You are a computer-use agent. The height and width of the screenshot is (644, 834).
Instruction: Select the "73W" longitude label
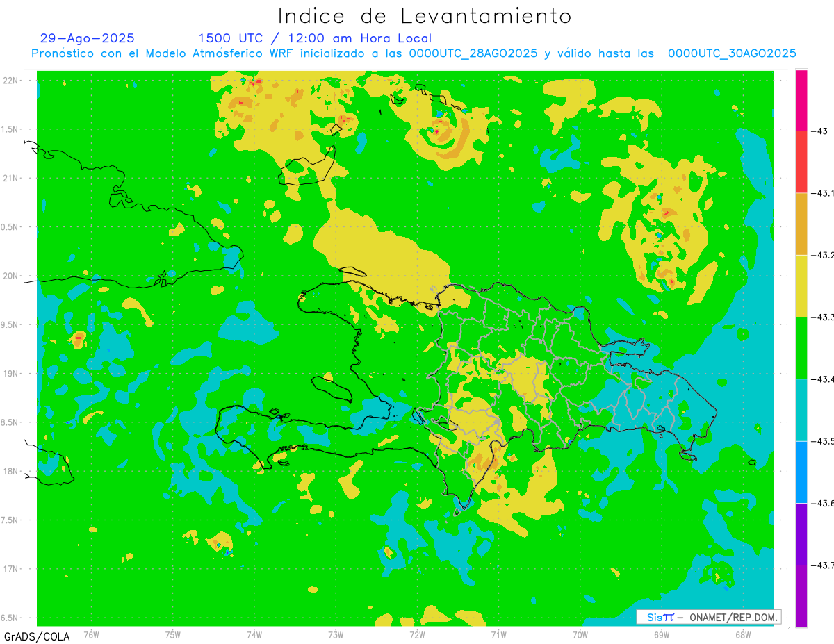click(336, 634)
